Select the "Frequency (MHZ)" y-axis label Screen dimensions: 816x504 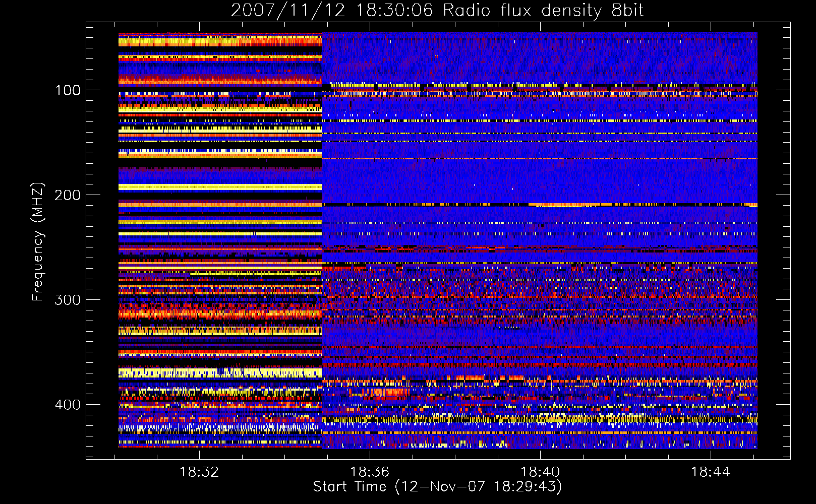click(x=38, y=241)
